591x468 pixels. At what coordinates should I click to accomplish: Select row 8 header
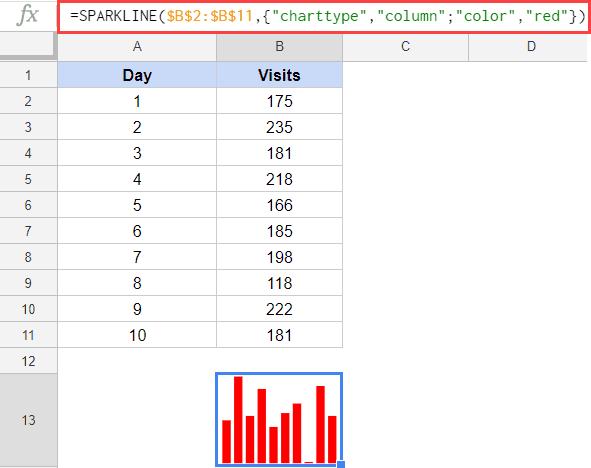coord(28,257)
